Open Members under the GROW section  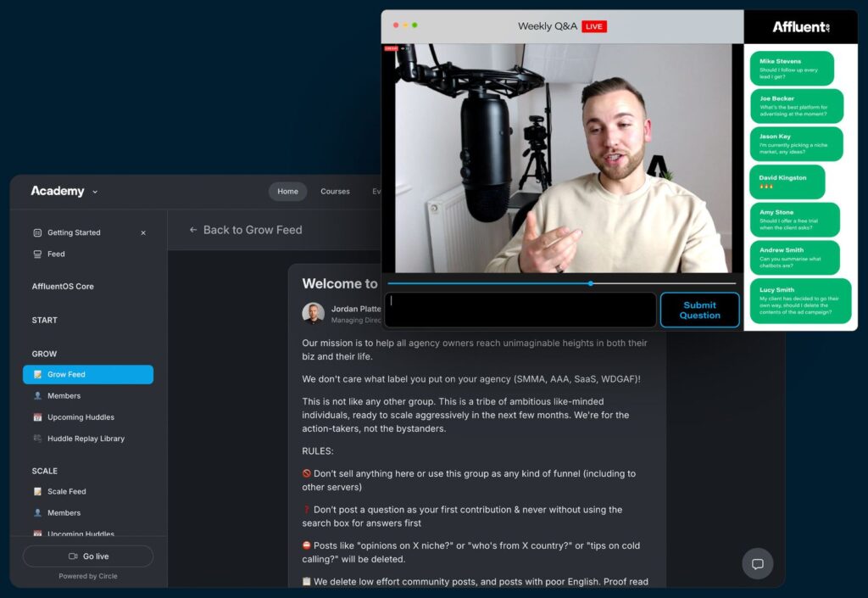tap(64, 396)
